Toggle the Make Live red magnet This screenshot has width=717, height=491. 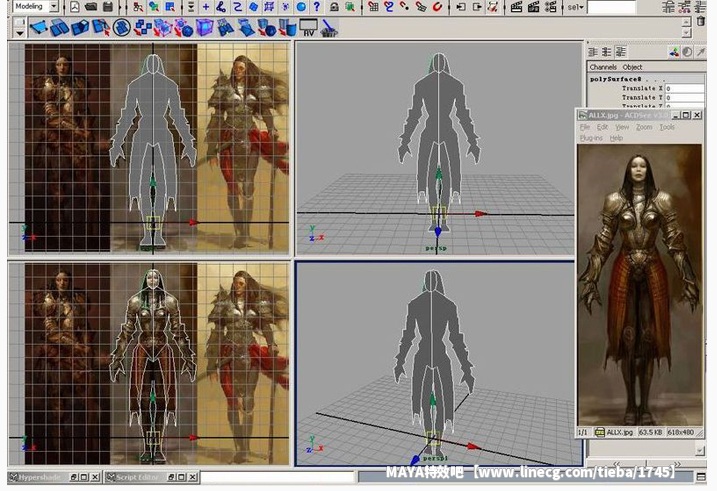pyautogui.click(x=437, y=6)
